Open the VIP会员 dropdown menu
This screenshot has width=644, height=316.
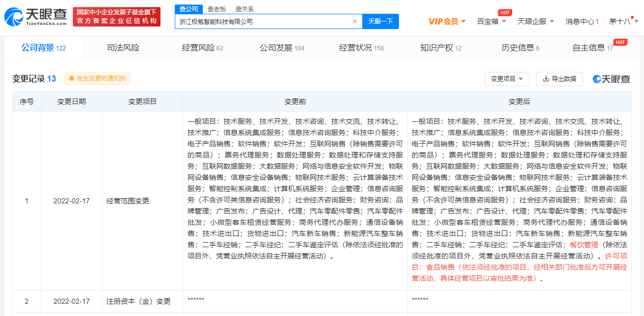[x=447, y=21]
